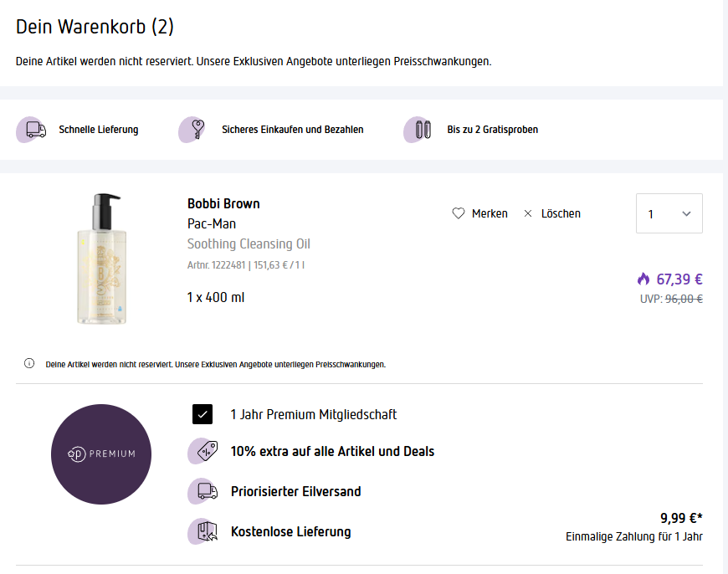The height and width of the screenshot is (574, 728).
Task: Click the secure shopping key icon
Action: pyautogui.click(x=196, y=130)
